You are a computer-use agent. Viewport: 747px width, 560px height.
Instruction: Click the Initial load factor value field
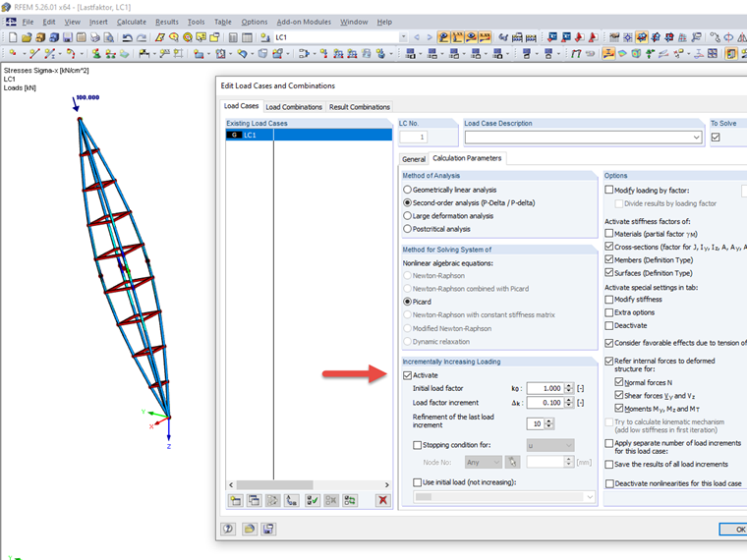[546, 388]
